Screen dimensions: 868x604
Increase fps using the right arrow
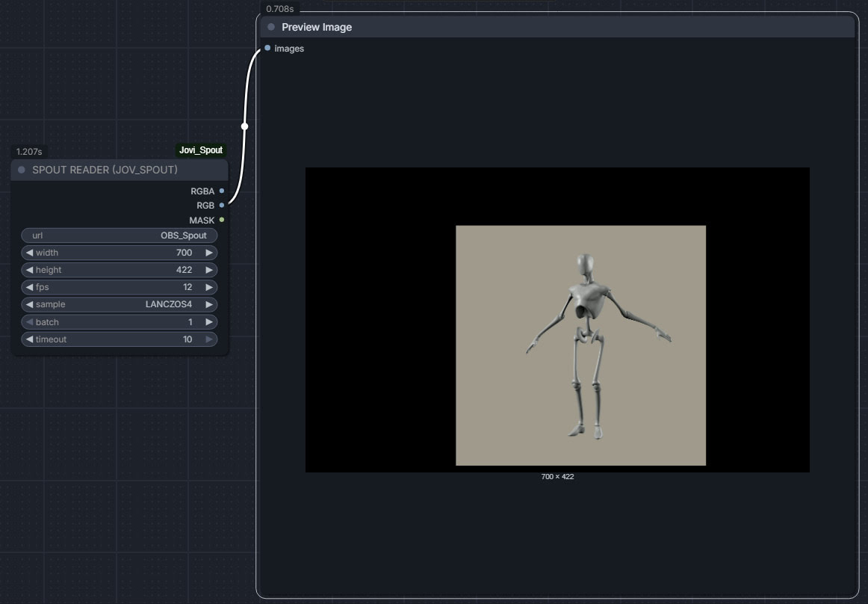point(209,287)
